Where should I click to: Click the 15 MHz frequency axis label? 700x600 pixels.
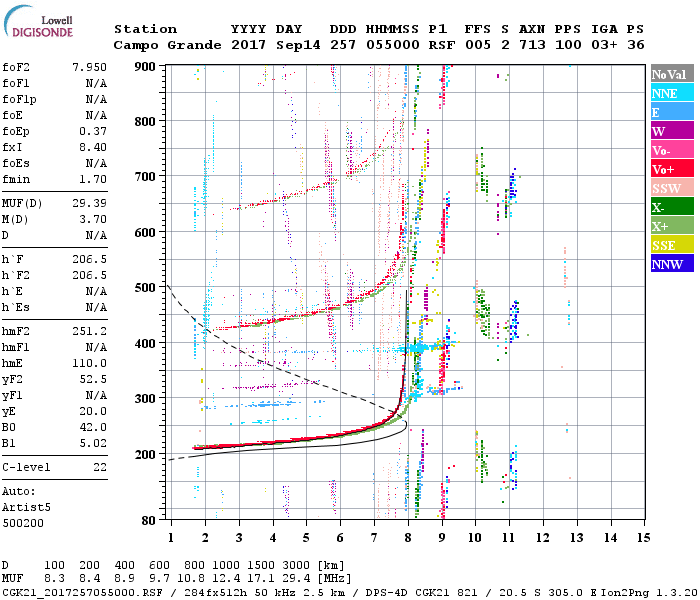(x=642, y=538)
